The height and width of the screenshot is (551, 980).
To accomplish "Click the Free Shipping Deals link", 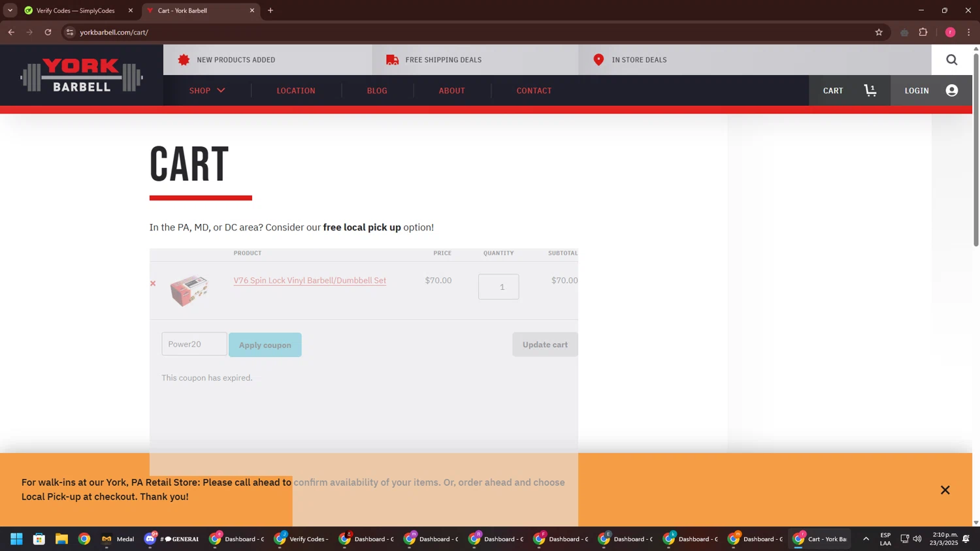I will pyautogui.click(x=443, y=60).
